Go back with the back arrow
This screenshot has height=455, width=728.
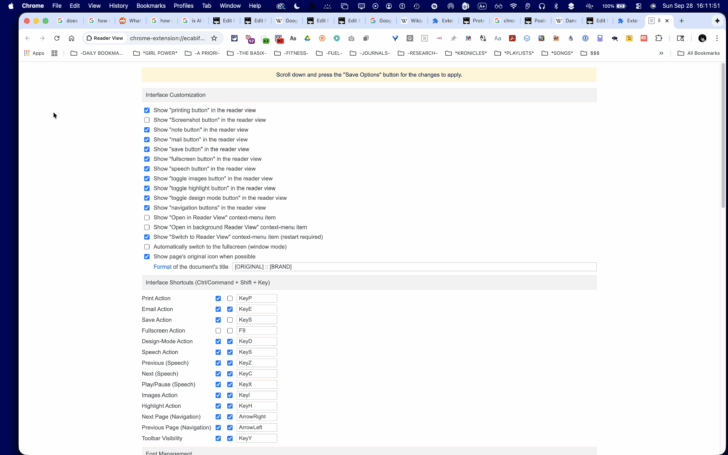(27, 39)
